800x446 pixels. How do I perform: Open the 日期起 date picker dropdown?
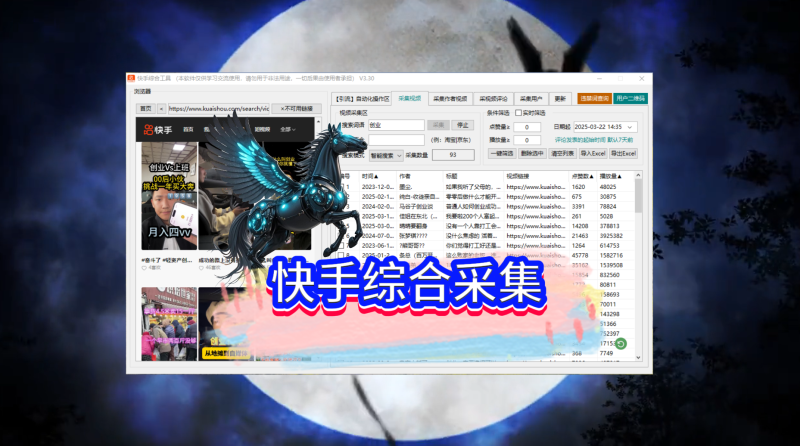click(x=630, y=127)
